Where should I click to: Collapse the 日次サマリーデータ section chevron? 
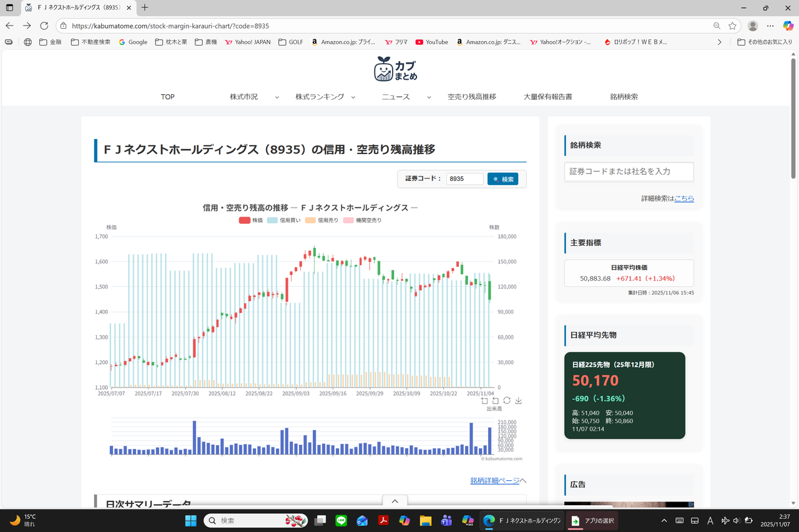[395, 501]
